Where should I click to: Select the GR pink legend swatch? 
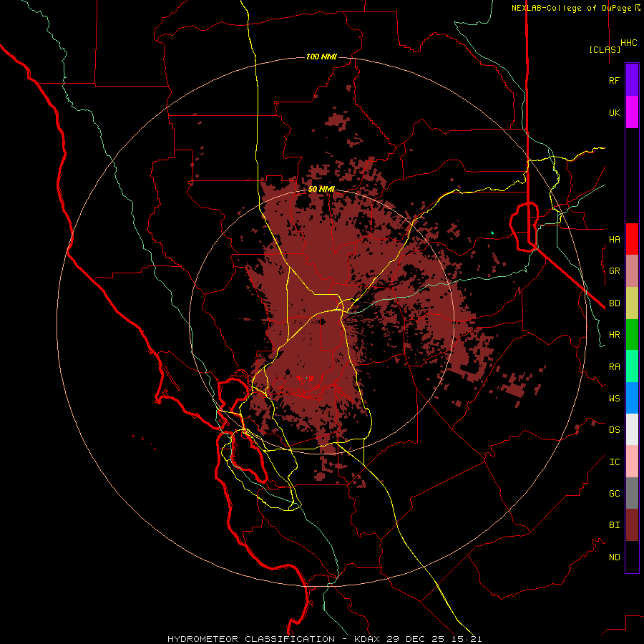tap(632, 270)
